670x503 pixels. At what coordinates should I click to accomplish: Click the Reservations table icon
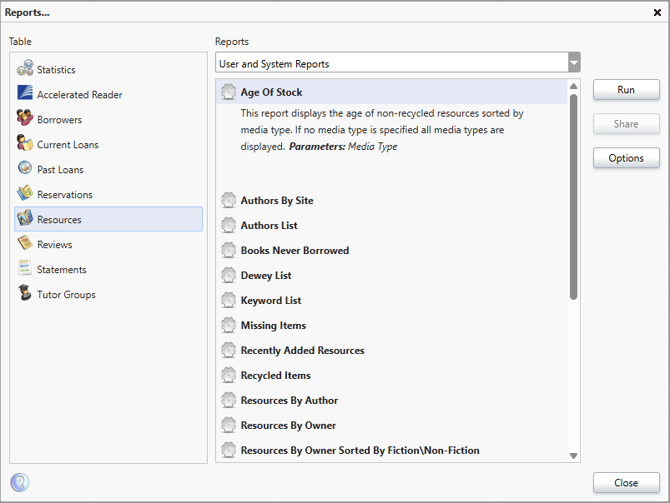pyautogui.click(x=25, y=194)
